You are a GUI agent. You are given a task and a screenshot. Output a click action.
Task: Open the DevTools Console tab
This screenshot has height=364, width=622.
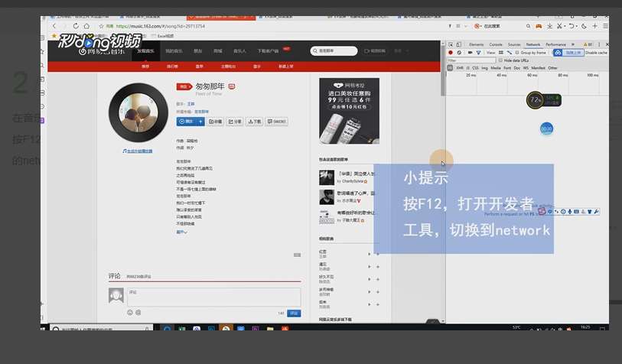[496, 44]
